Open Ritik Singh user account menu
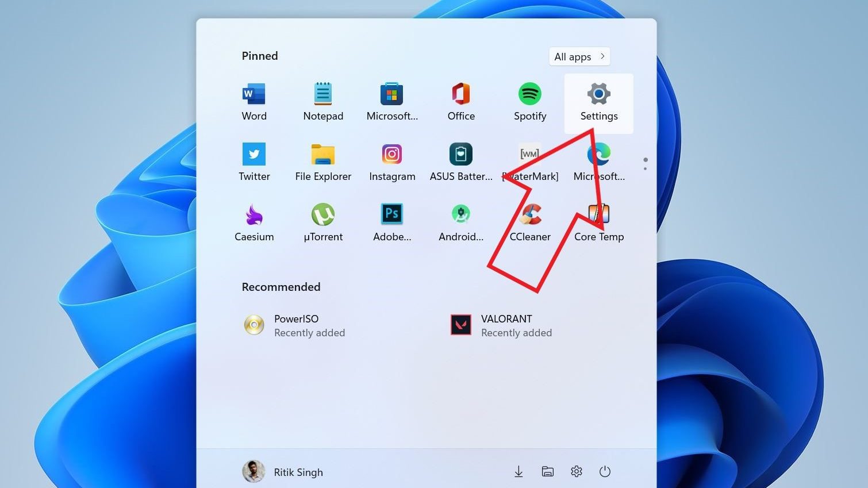868x488 pixels. [x=283, y=472]
